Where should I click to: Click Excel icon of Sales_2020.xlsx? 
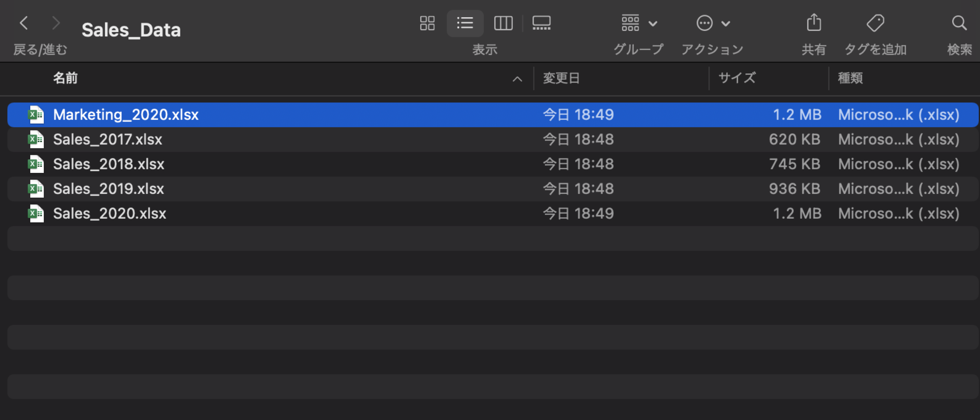[36, 214]
